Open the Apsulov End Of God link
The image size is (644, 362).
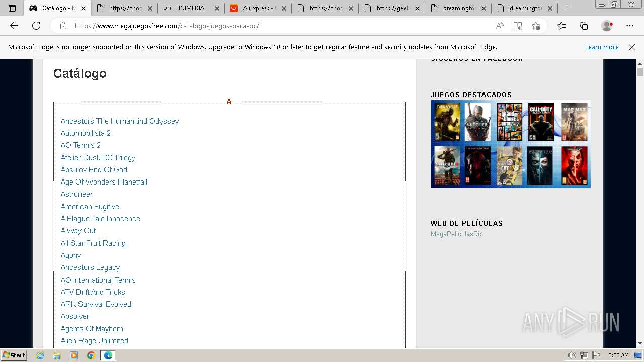click(x=94, y=170)
